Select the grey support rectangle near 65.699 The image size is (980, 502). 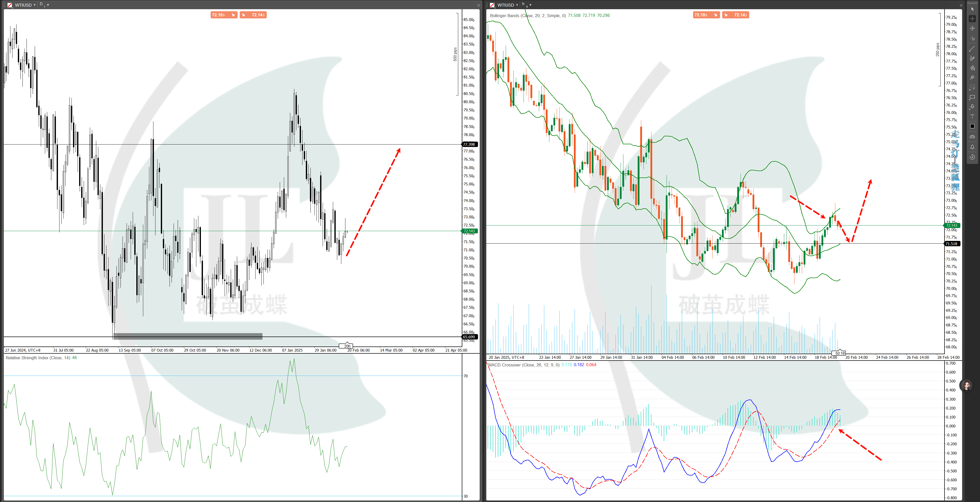(188, 337)
